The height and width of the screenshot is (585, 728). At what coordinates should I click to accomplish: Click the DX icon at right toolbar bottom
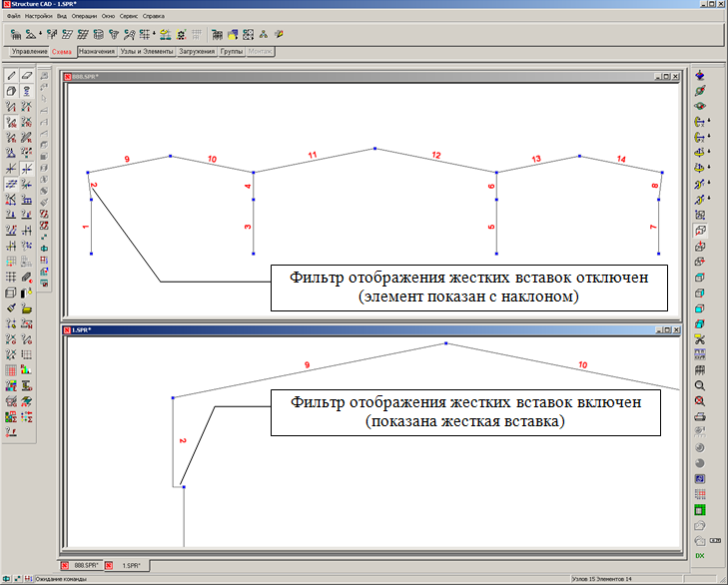click(700, 555)
